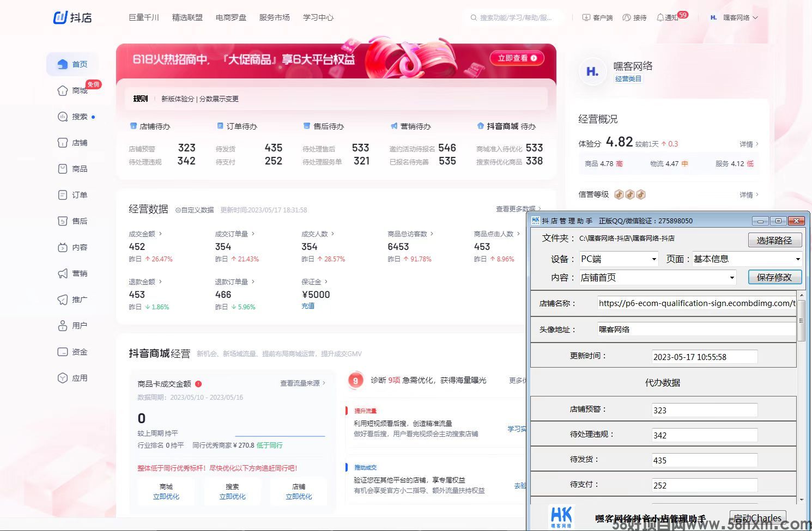The image size is (812, 531).
Task: Open 订单 sidebar icon
Action: tap(63, 195)
